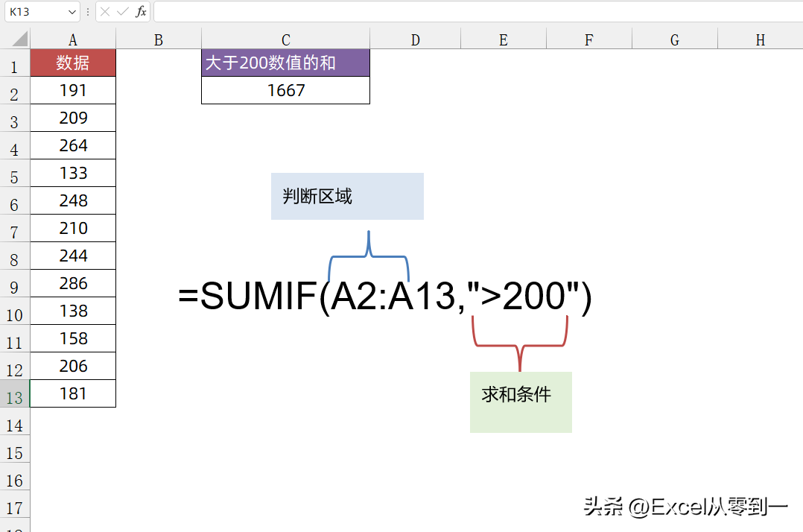Image resolution: width=803 pixels, height=532 pixels.
Task: Open the Name Box dropdown arrow
Action: pyautogui.click(x=72, y=12)
